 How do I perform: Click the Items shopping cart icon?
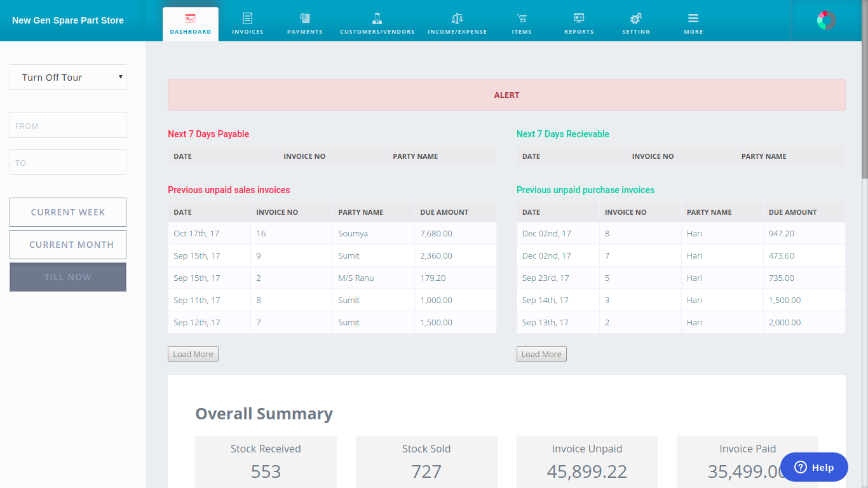522,18
